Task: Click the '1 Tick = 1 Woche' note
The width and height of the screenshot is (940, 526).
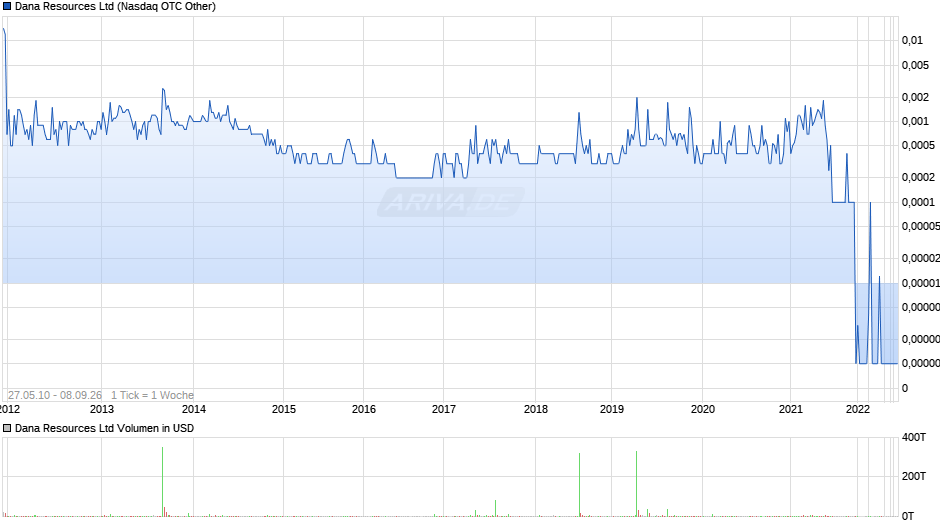Action: pos(152,395)
